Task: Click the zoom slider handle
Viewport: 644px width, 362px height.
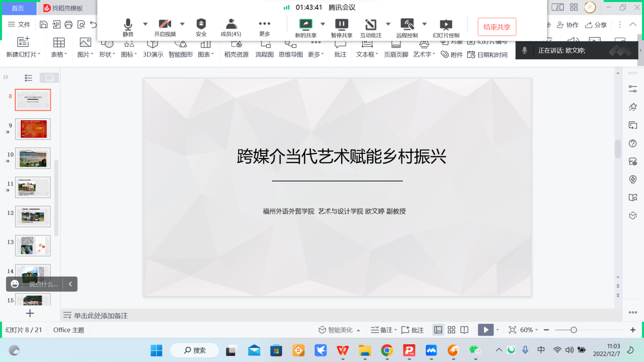Action: click(x=573, y=330)
